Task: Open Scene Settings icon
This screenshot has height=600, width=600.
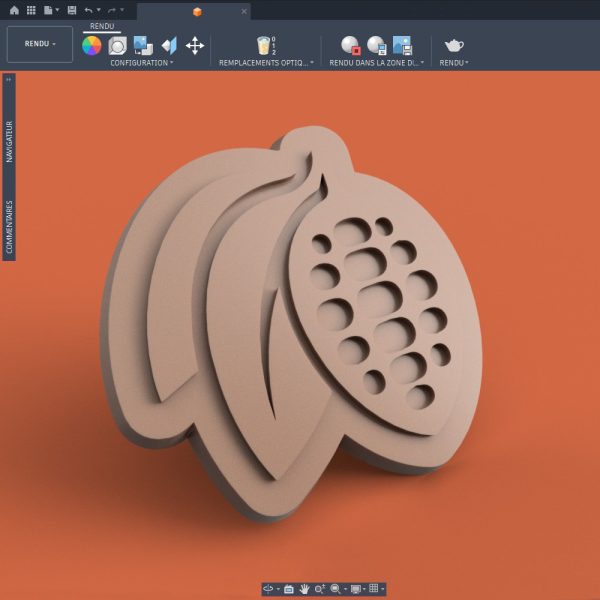Action: coord(117,46)
